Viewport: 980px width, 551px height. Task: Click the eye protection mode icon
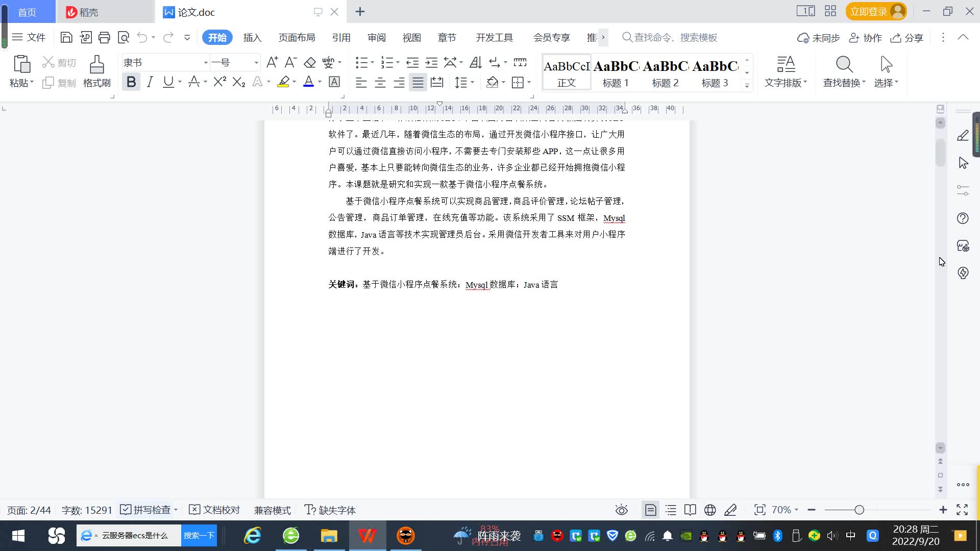coord(621,510)
